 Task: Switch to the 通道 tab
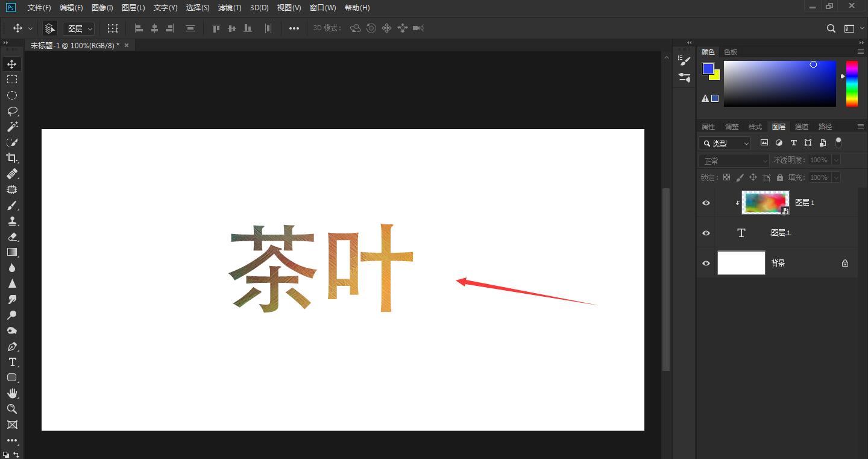(802, 126)
